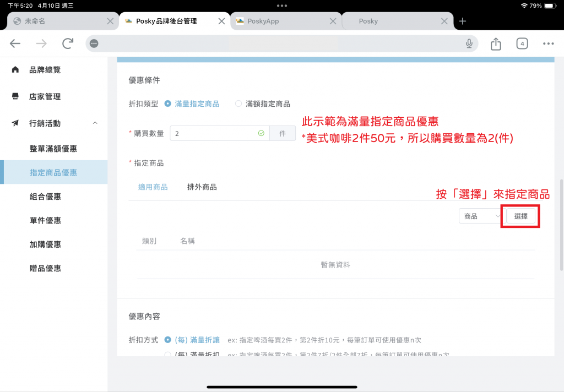Viewport: 564px width, 392px height.
Task: Click the 件 unit label
Action: coord(283,133)
